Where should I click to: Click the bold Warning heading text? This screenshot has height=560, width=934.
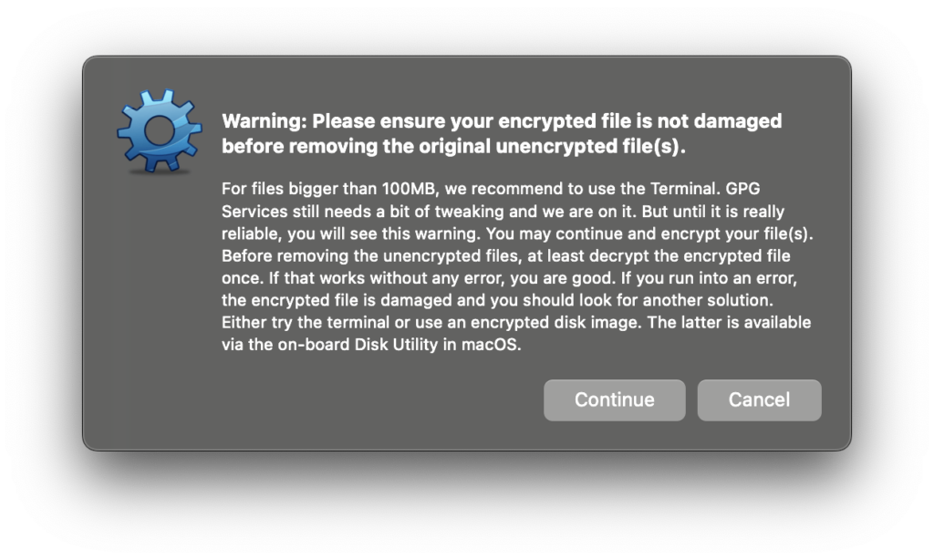click(x=502, y=133)
